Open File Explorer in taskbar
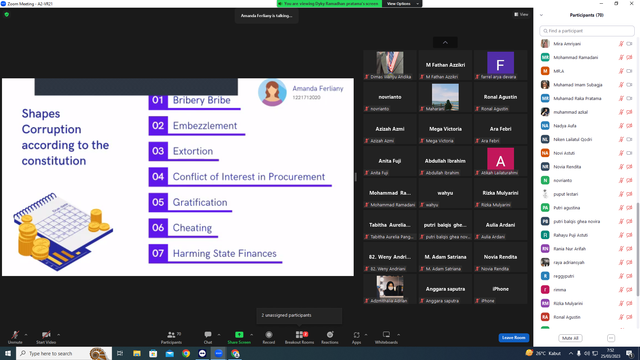The image size is (640, 360). point(137,353)
